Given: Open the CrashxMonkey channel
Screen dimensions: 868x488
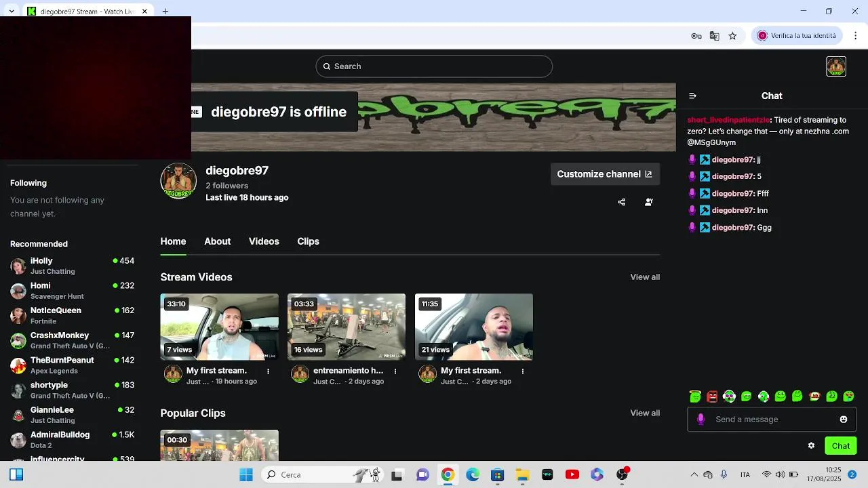Looking at the screenshot, I should pos(72,340).
